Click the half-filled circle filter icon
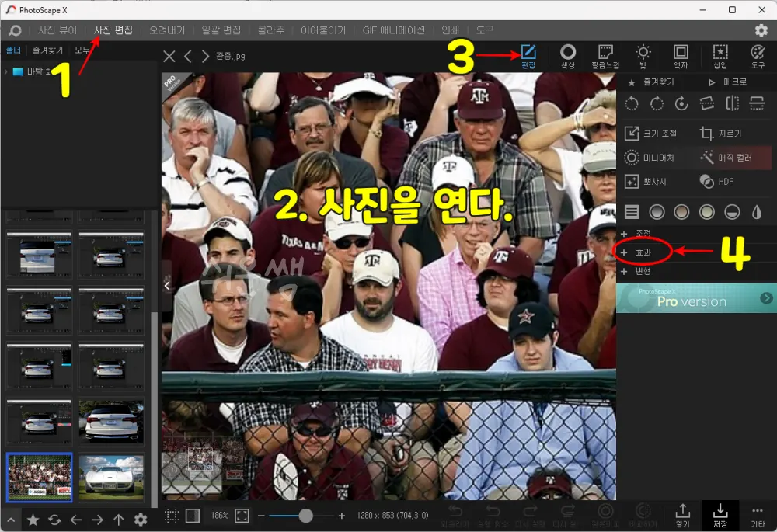This screenshot has height=532, width=777. 732,212
